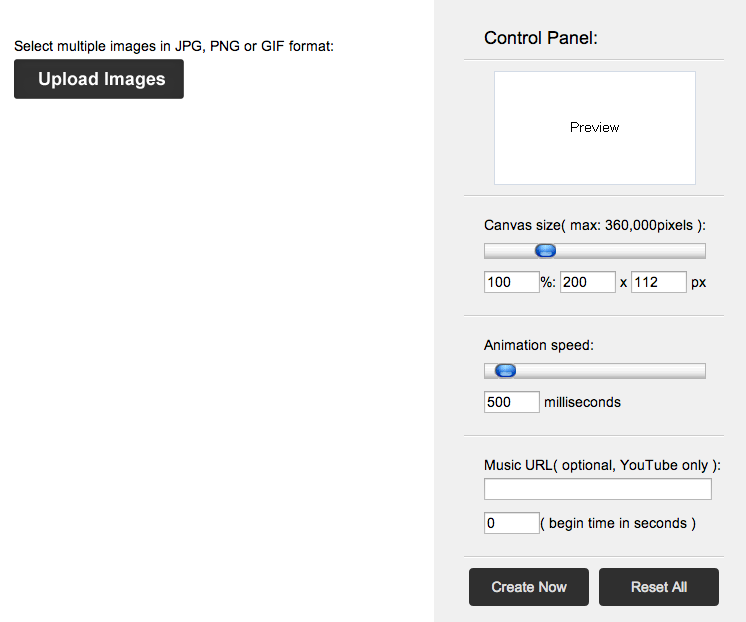Click the Reset All button
Screen dimensions: 746x622
tap(658, 587)
